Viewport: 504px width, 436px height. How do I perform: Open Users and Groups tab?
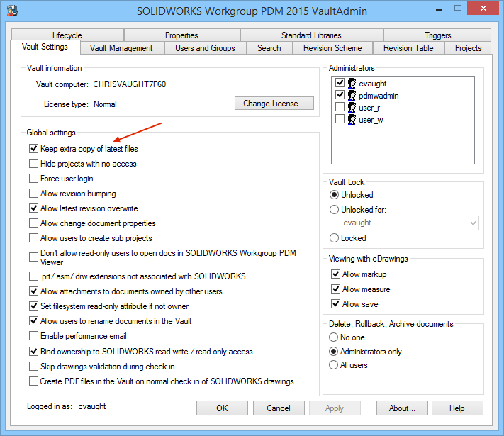point(205,48)
